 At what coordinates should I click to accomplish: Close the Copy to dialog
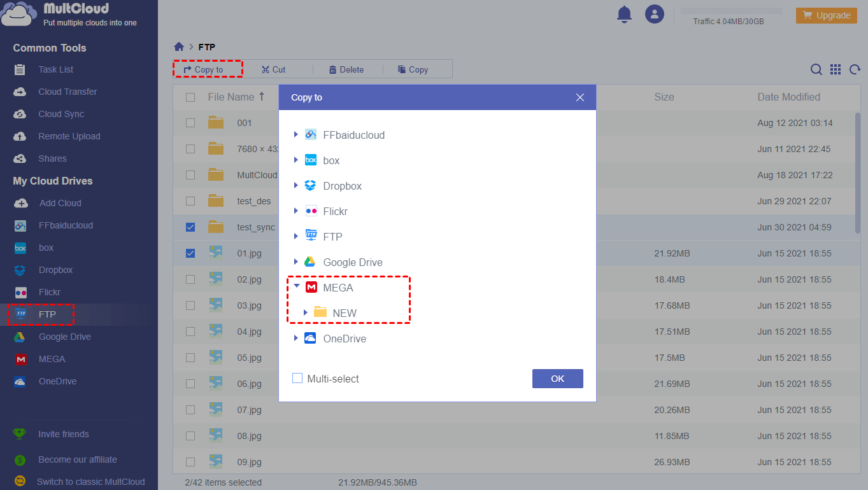[580, 97]
